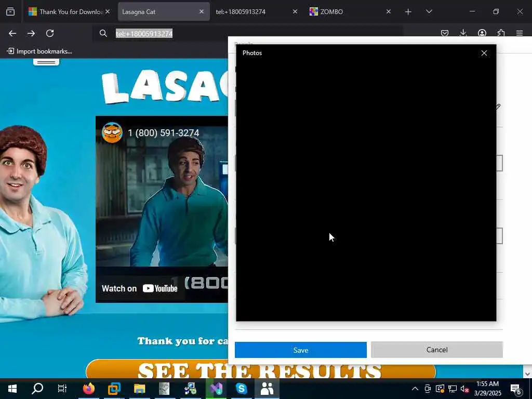
Task: Close the tel:+18005913274 tab
Action: tap(295, 11)
